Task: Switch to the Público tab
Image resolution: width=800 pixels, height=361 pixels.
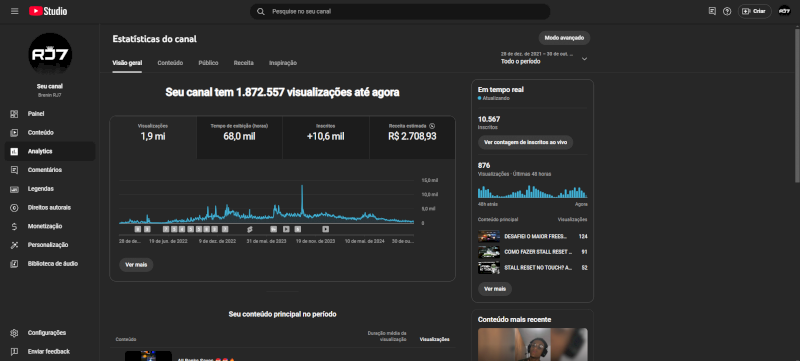Action: click(x=208, y=63)
